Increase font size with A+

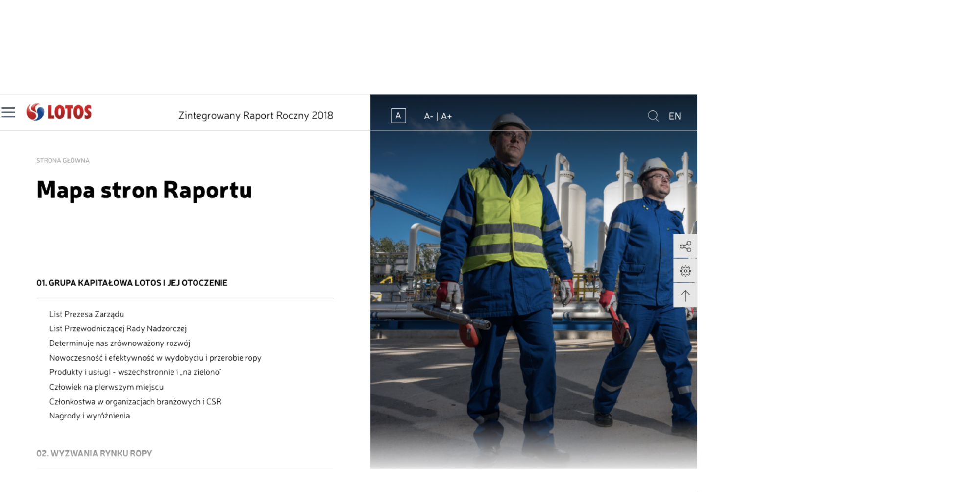click(446, 116)
